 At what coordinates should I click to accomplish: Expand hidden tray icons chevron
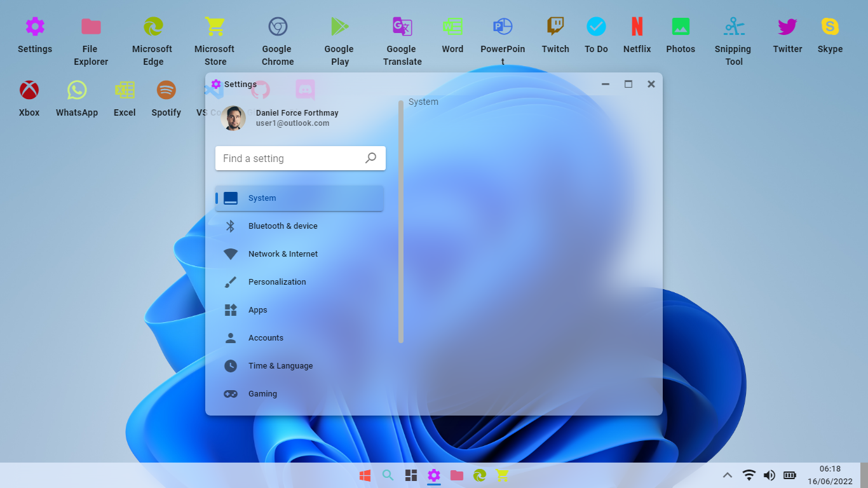pos(728,475)
